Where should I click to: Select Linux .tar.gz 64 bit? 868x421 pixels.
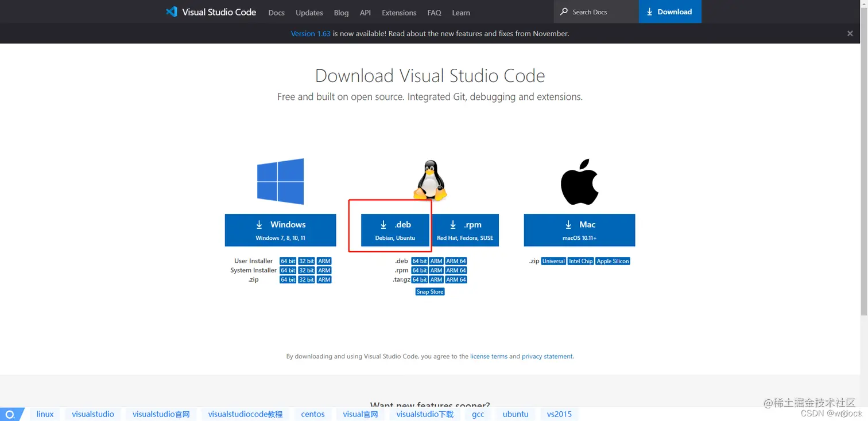point(420,279)
